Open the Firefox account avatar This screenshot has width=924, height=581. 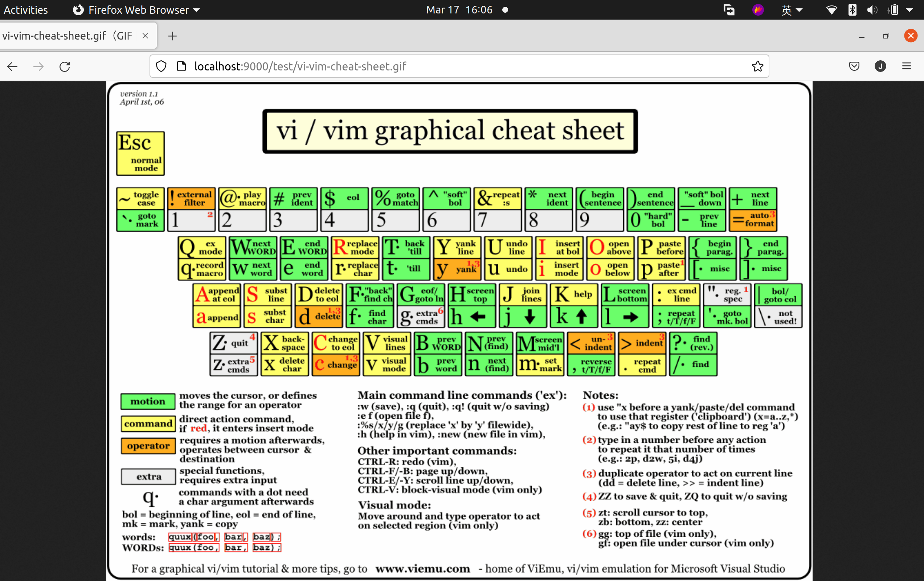pos(880,66)
